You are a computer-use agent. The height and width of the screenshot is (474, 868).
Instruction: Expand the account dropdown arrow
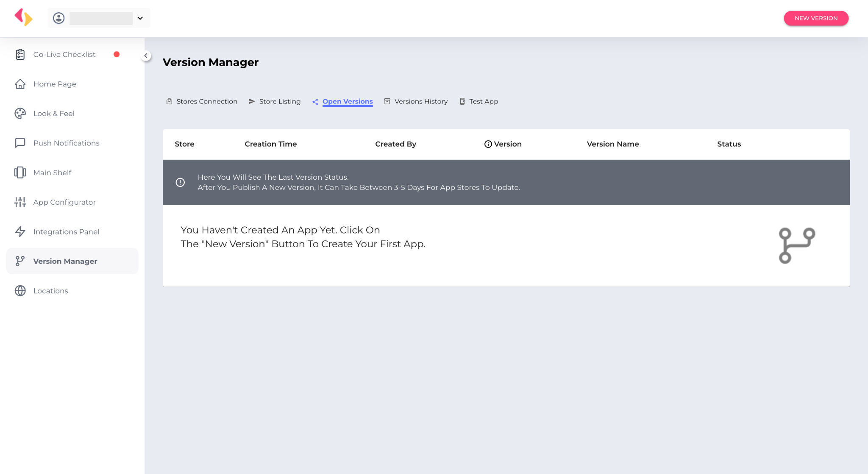coord(140,18)
